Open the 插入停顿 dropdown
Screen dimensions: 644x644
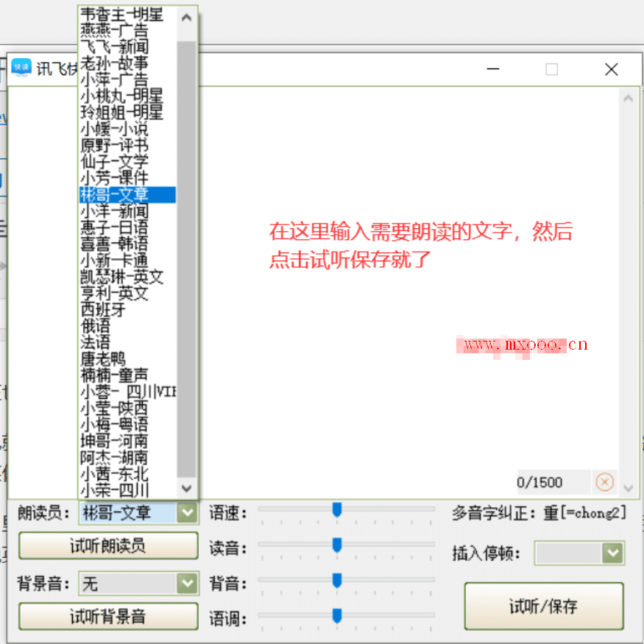612,553
